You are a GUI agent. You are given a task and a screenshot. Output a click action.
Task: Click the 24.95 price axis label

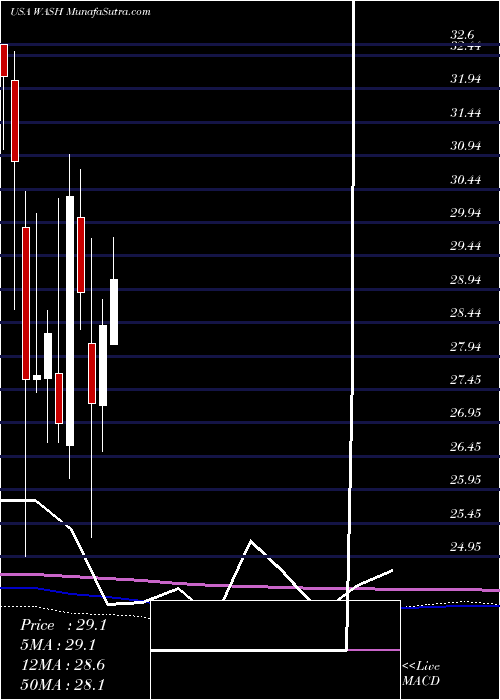tap(466, 546)
